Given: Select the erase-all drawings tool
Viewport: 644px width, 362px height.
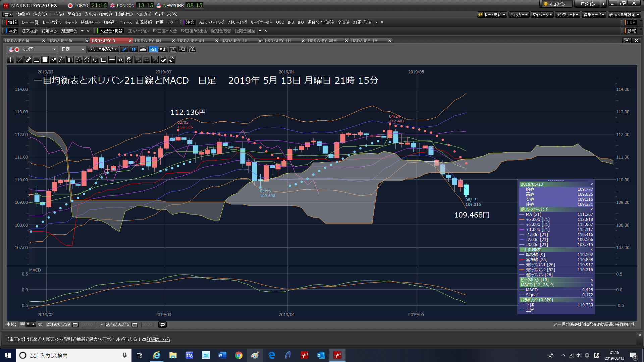Looking at the screenshot, I should [172, 60].
